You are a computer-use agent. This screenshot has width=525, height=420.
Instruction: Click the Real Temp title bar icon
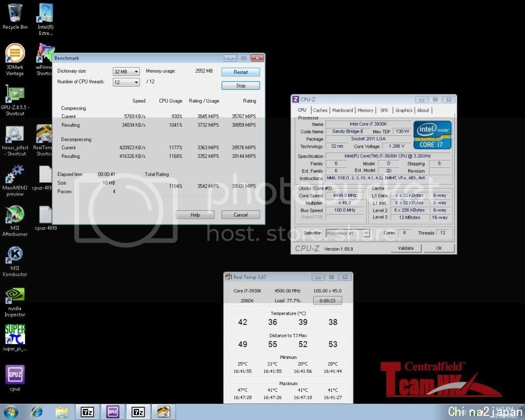point(228,277)
